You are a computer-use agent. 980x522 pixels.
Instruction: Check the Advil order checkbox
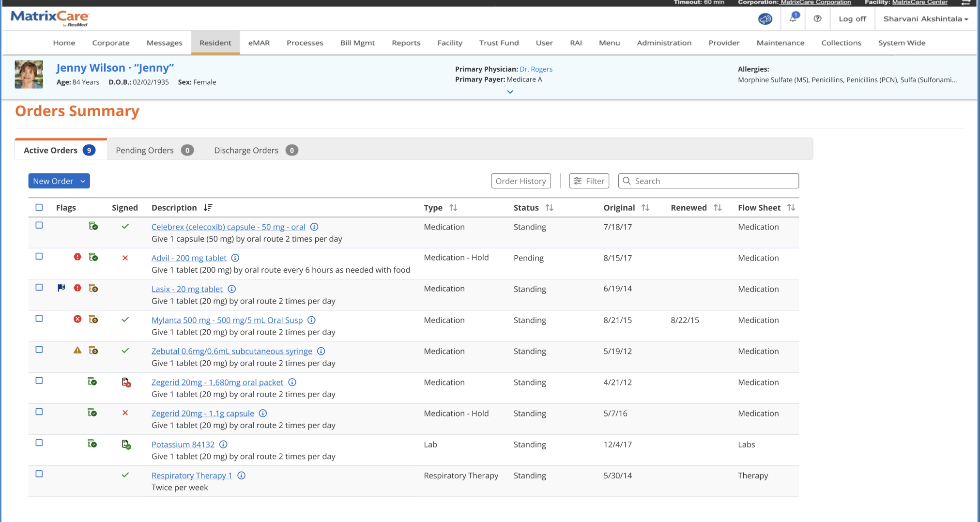click(x=39, y=256)
